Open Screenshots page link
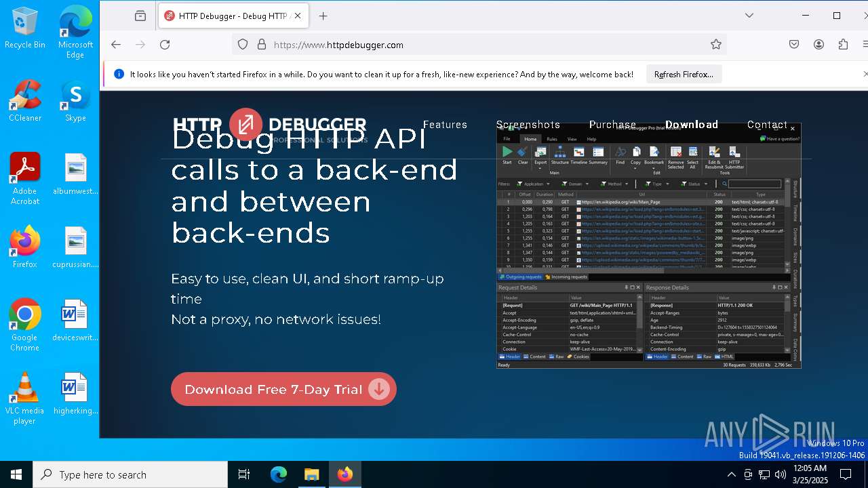Viewport: 868px width, 488px height. click(x=528, y=125)
